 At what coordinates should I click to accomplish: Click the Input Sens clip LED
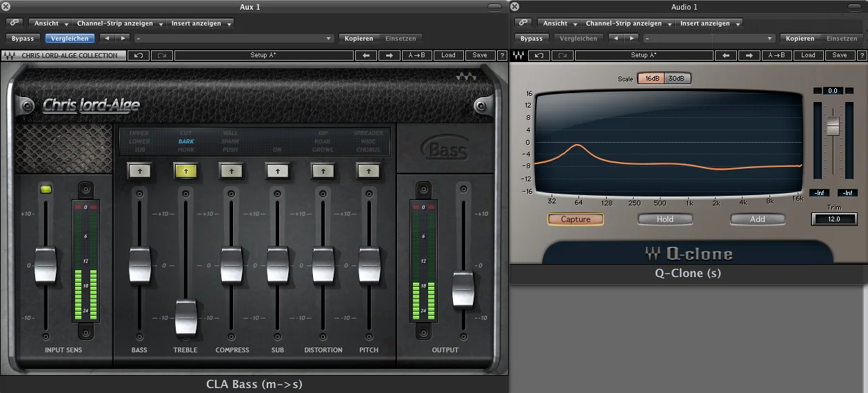(x=46, y=189)
